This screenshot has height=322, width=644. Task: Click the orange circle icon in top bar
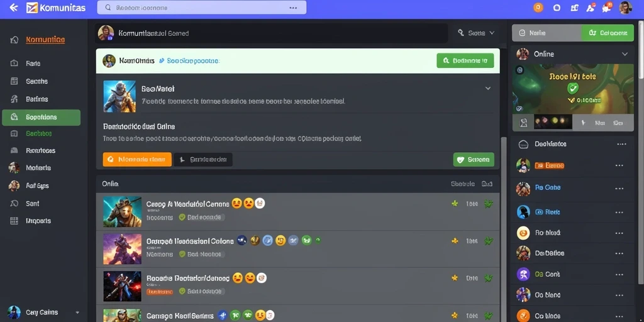pyautogui.click(x=538, y=8)
